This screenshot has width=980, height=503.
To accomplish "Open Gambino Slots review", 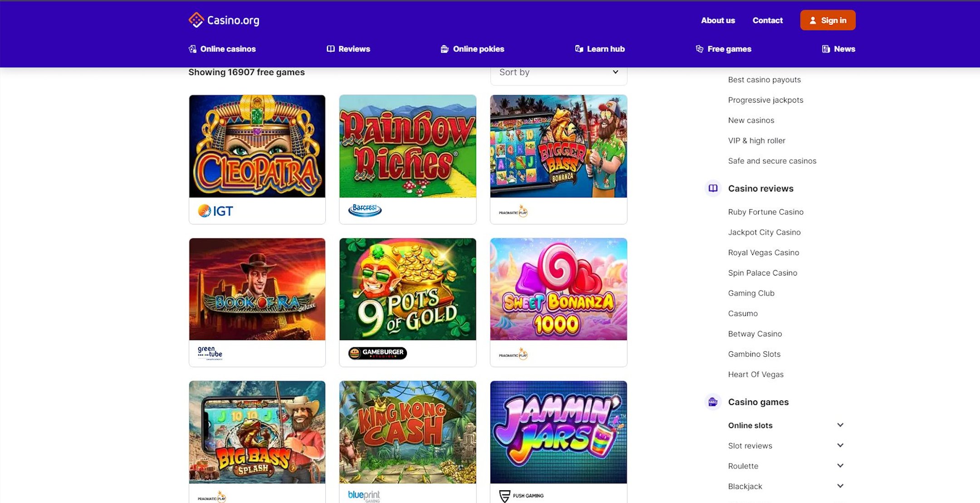I will (x=755, y=354).
